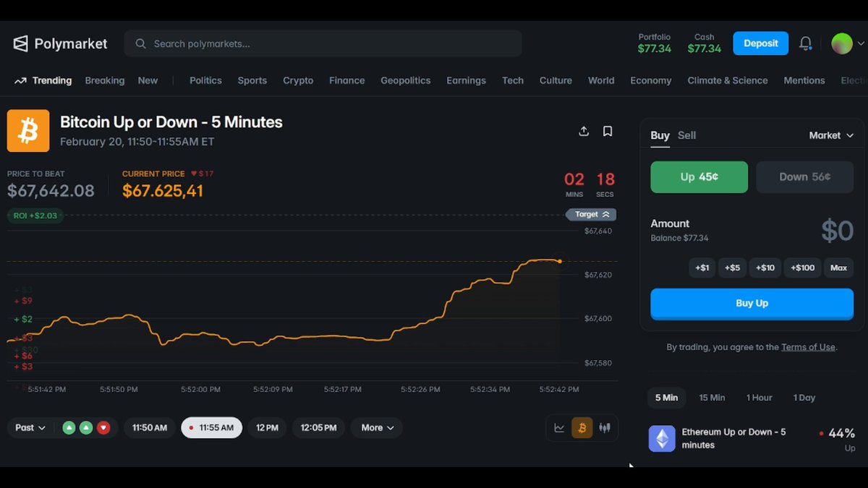Select the 5 Min timeframe tab
868x488 pixels.
tap(666, 398)
